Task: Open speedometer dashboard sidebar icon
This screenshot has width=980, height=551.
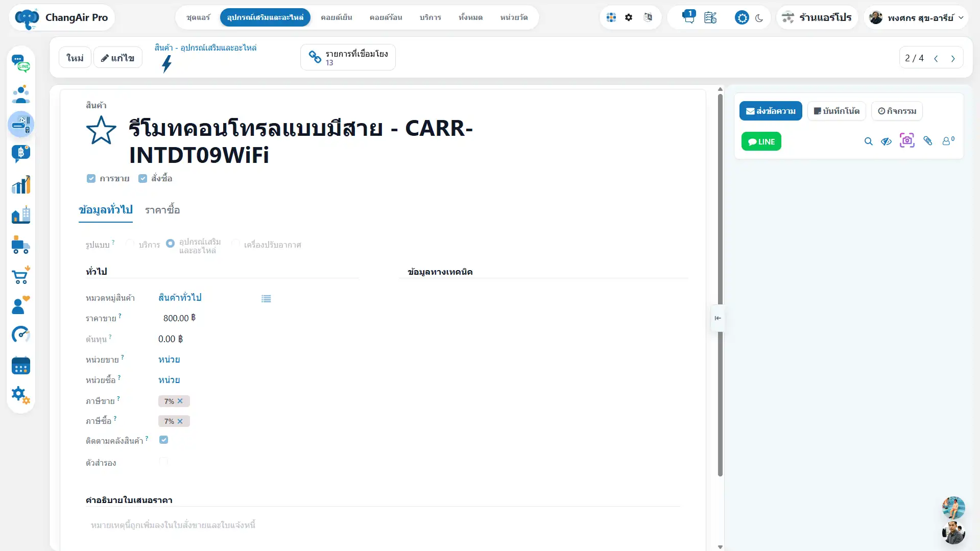Action: click(x=21, y=335)
